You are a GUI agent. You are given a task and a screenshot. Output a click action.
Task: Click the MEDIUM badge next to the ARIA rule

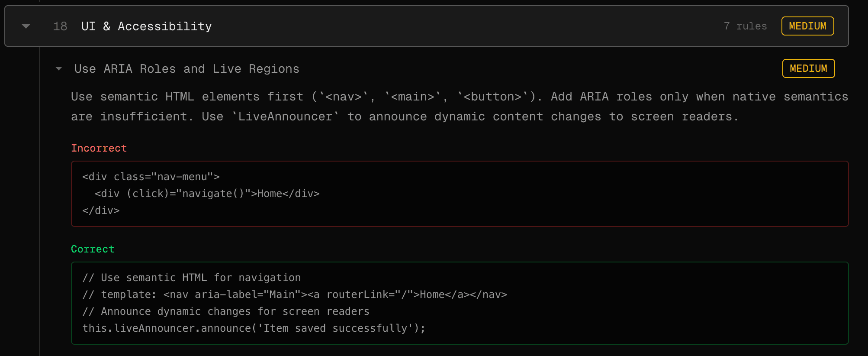[808, 68]
